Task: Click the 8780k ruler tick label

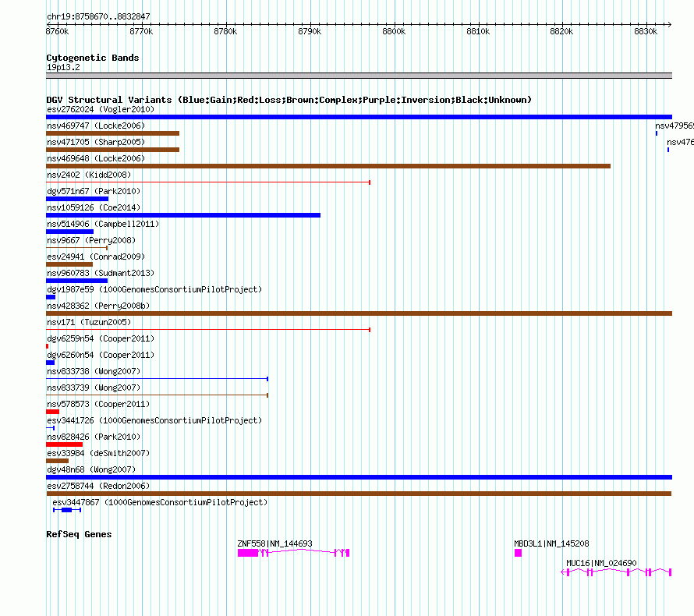Action: coord(225,31)
